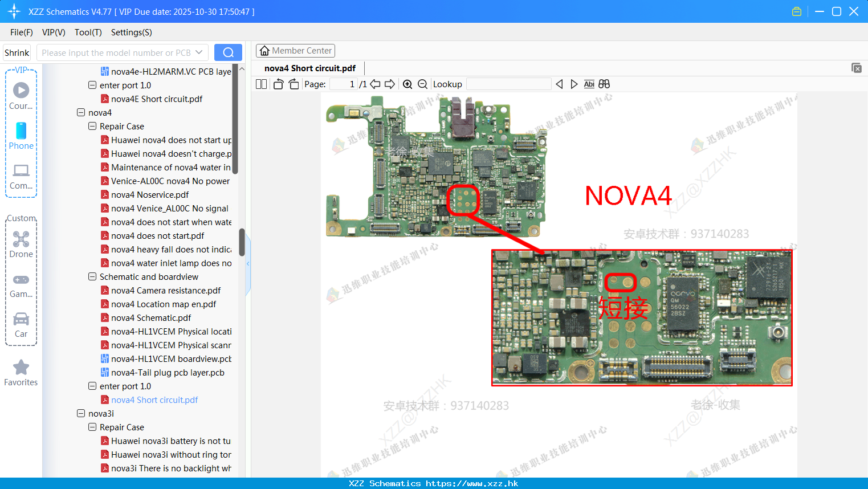
Task: Collapse the nova4 tree node
Action: 81,113
